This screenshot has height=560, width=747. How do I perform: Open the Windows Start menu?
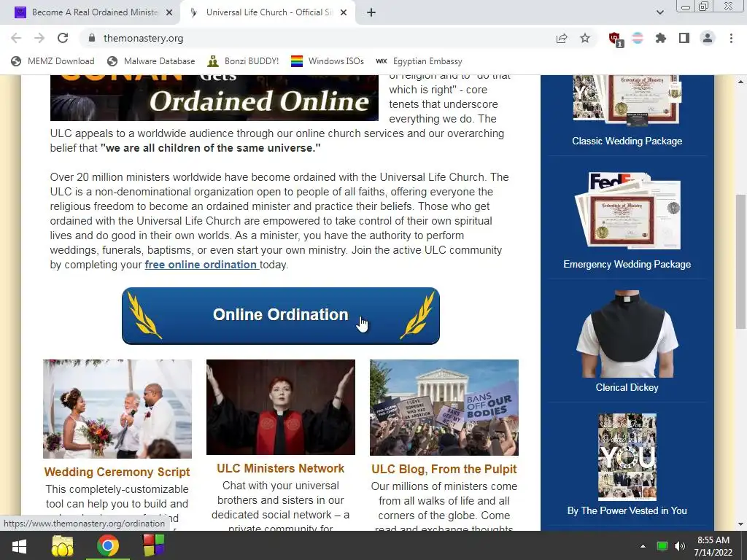[19, 545]
